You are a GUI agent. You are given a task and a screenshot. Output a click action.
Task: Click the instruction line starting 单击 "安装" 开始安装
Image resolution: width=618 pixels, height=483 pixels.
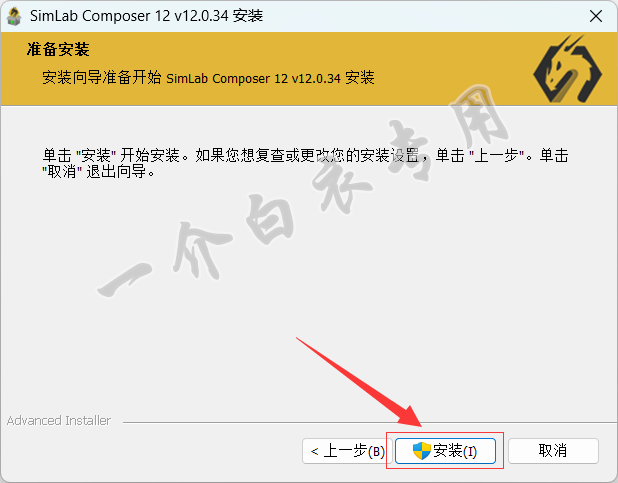tap(305, 155)
